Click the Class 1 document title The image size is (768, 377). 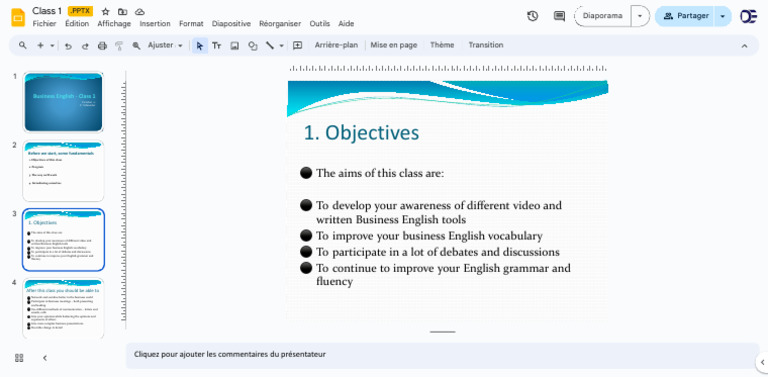tap(47, 11)
